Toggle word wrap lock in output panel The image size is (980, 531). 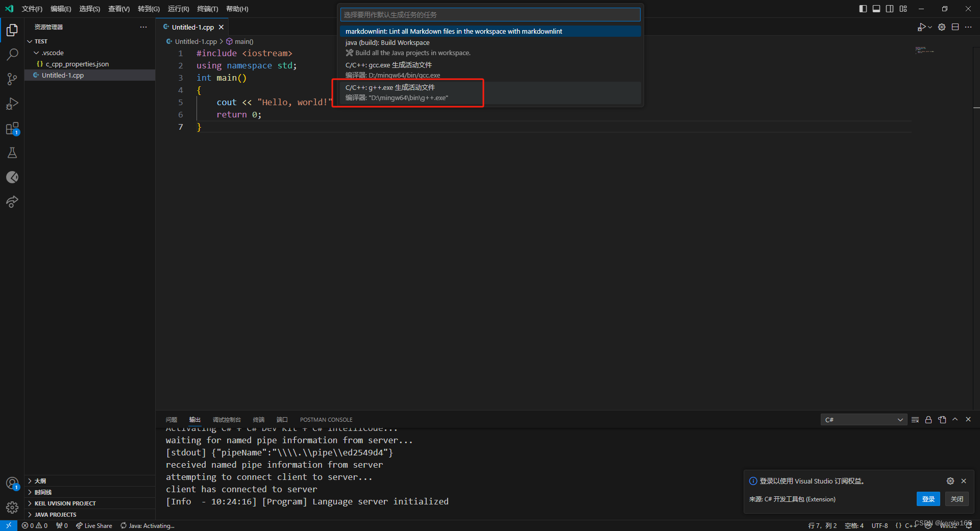pos(928,420)
